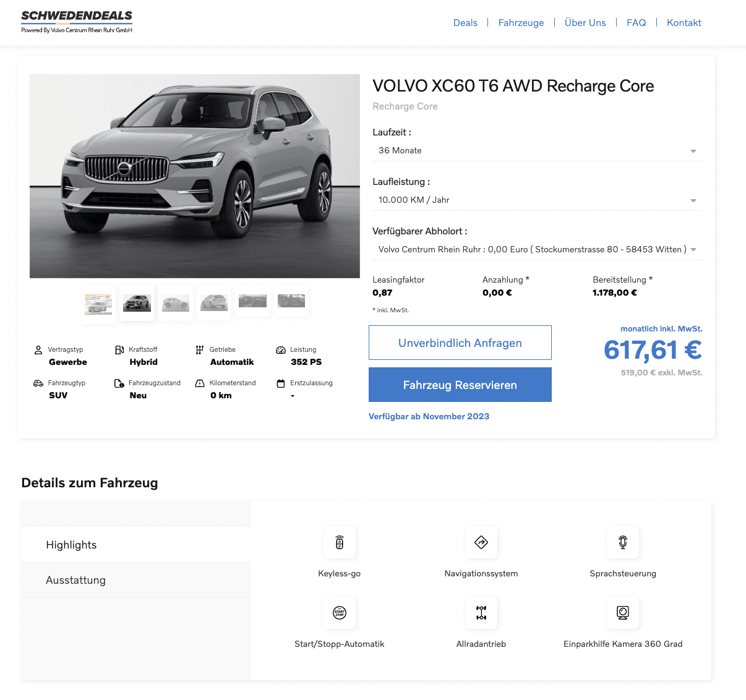Click the Getriebe gearshift icon
Viewport: 746px width, 700px height.
[x=200, y=350]
